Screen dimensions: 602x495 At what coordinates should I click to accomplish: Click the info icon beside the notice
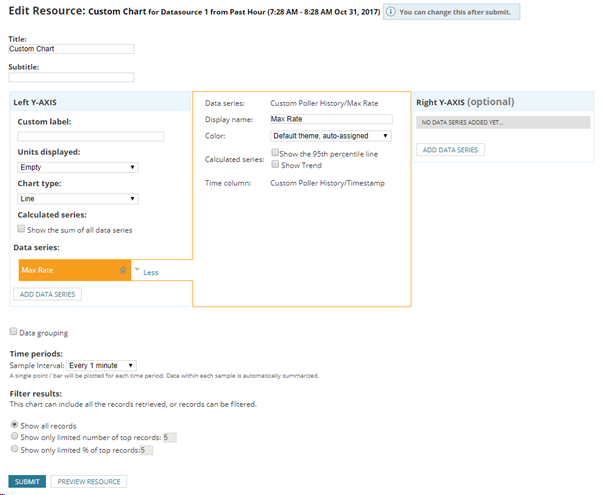[390, 12]
